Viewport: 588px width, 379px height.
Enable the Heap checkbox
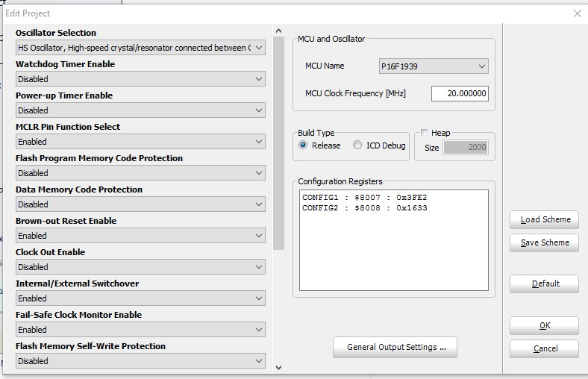(424, 132)
